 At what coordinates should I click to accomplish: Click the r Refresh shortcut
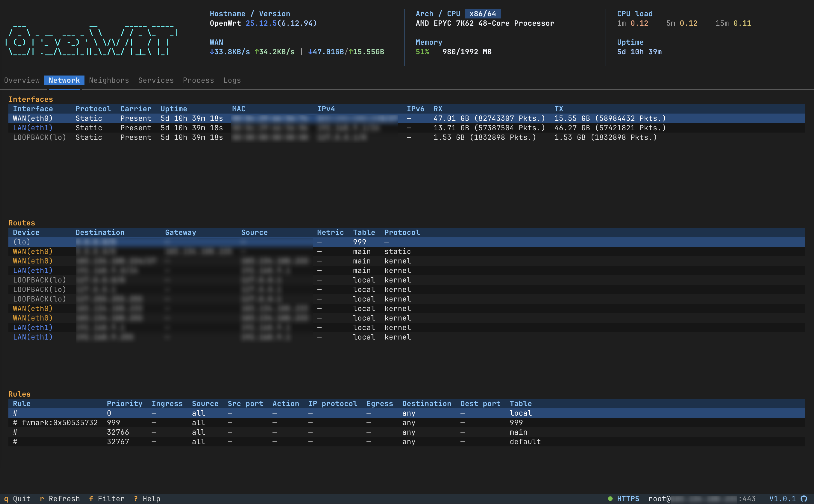click(x=60, y=499)
